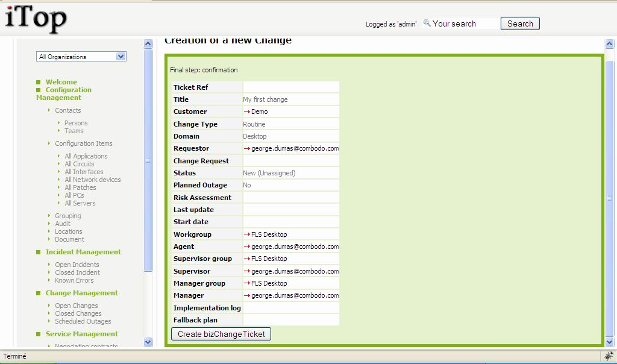The image size is (617, 364).
Task: Click the Search button
Action: (520, 24)
